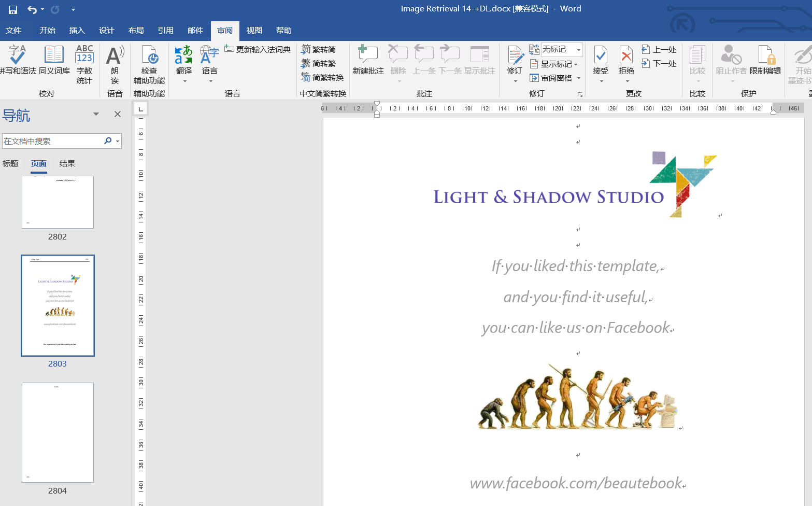812x506 pixels.
Task: Click the Light & Shadow Studio logo
Action: click(x=575, y=184)
